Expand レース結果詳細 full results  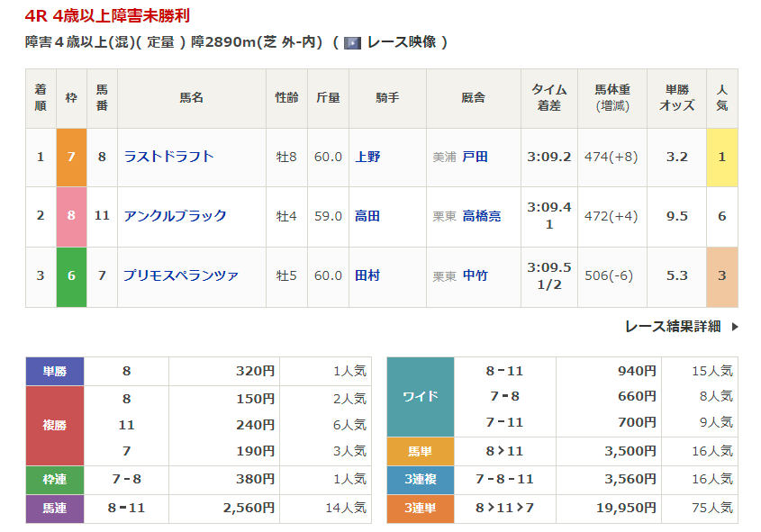[673, 327]
